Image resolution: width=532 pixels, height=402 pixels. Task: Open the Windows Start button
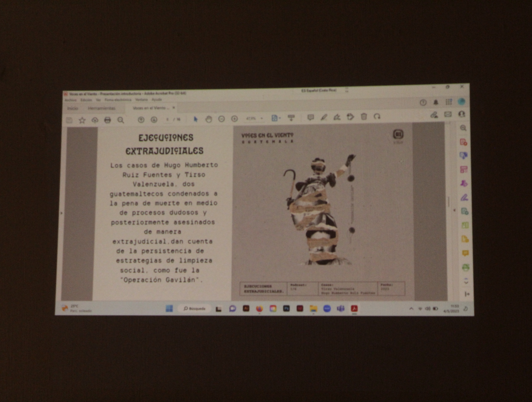pyautogui.click(x=169, y=308)
